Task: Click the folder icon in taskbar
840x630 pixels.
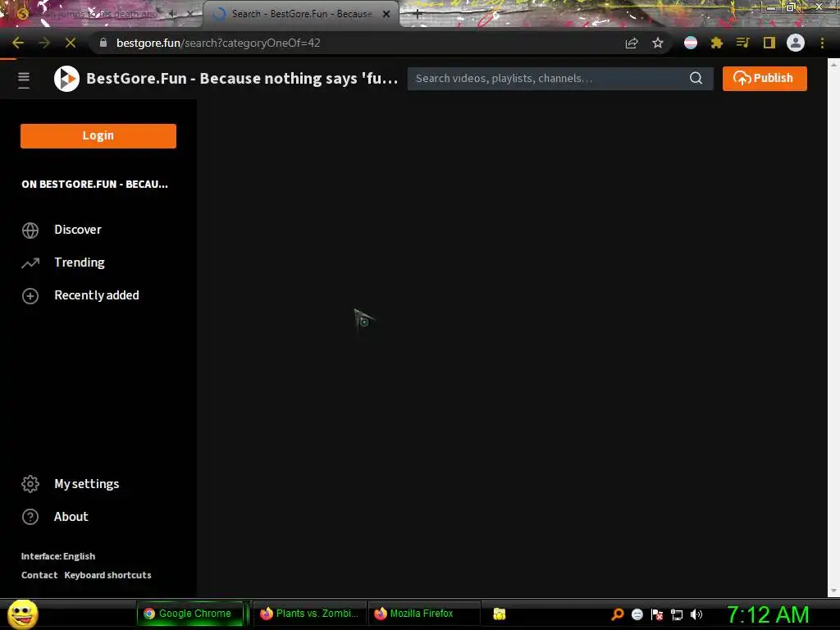Action: click(500, 614)
